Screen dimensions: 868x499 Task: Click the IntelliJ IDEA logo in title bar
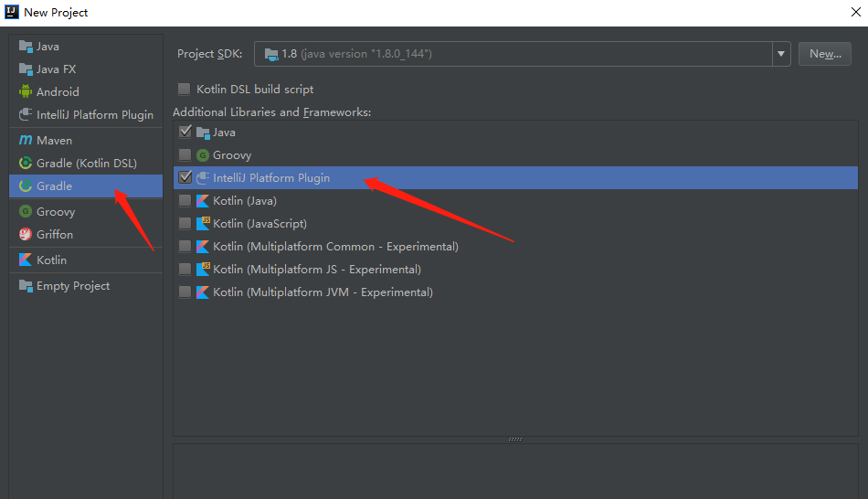(12, 12)
